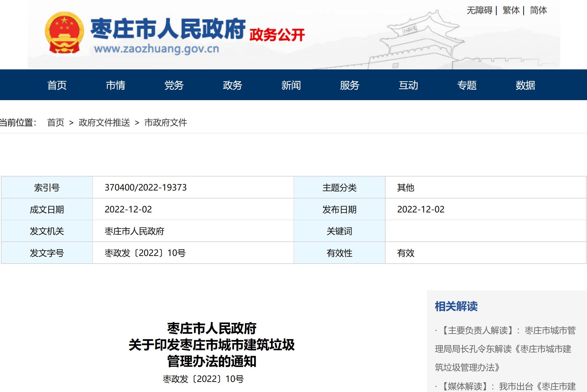The height and width of the screenshot is (392, 587).
Task: Open the 首页 navigation menu item
Action: 57,85
